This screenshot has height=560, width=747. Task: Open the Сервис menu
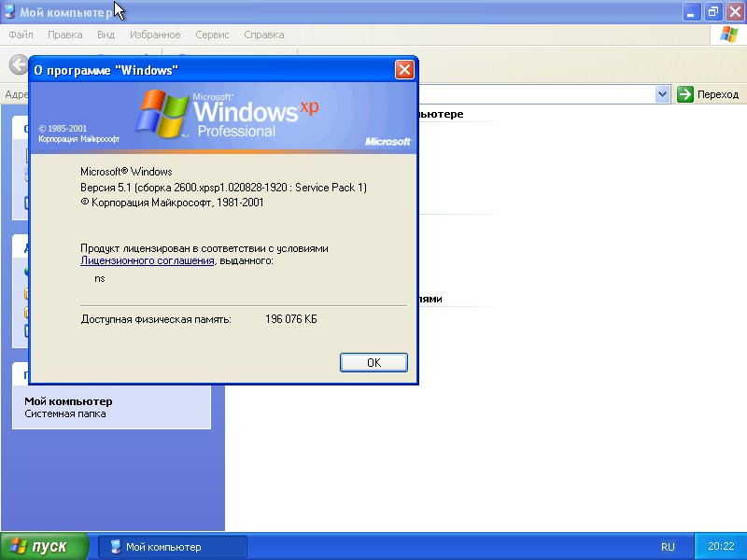tap(212, 35)
